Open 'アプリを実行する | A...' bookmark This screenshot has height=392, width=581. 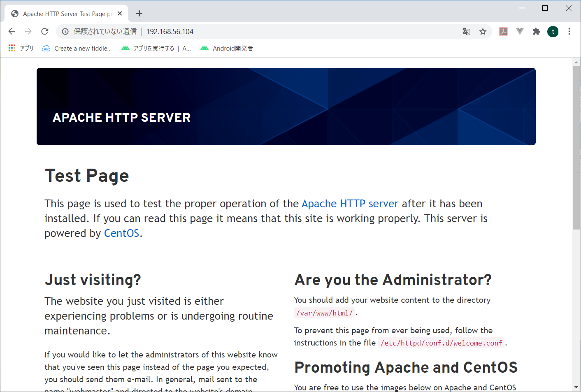pyautogui.click(x=156, y=48)
